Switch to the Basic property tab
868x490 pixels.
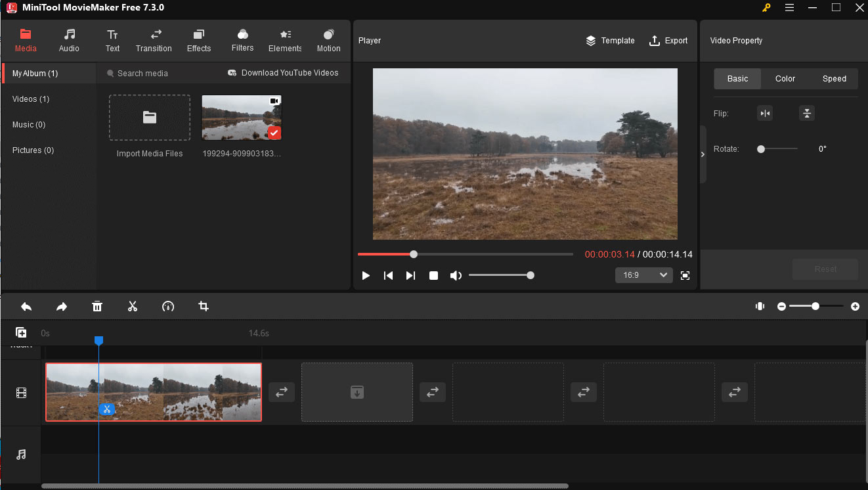coord(737,79)
